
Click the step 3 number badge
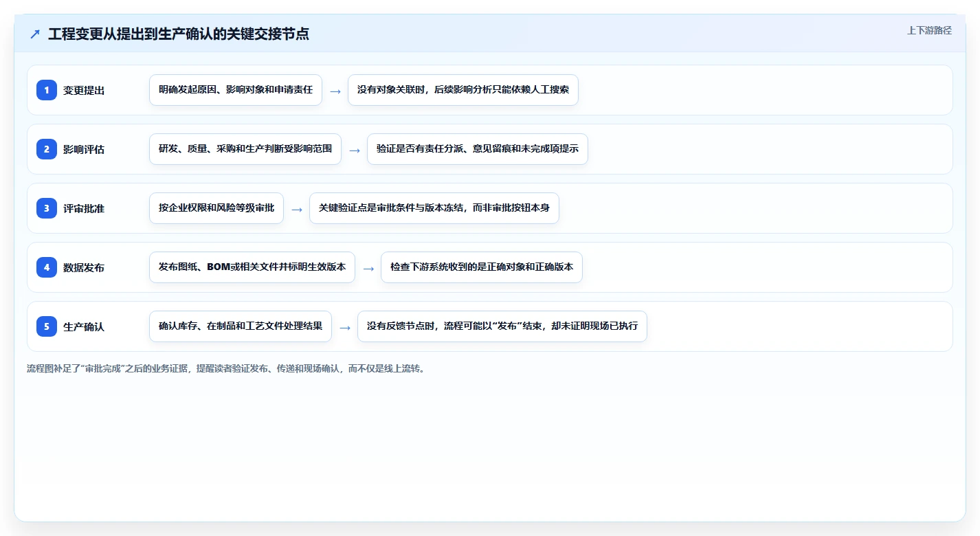point(47,208)
